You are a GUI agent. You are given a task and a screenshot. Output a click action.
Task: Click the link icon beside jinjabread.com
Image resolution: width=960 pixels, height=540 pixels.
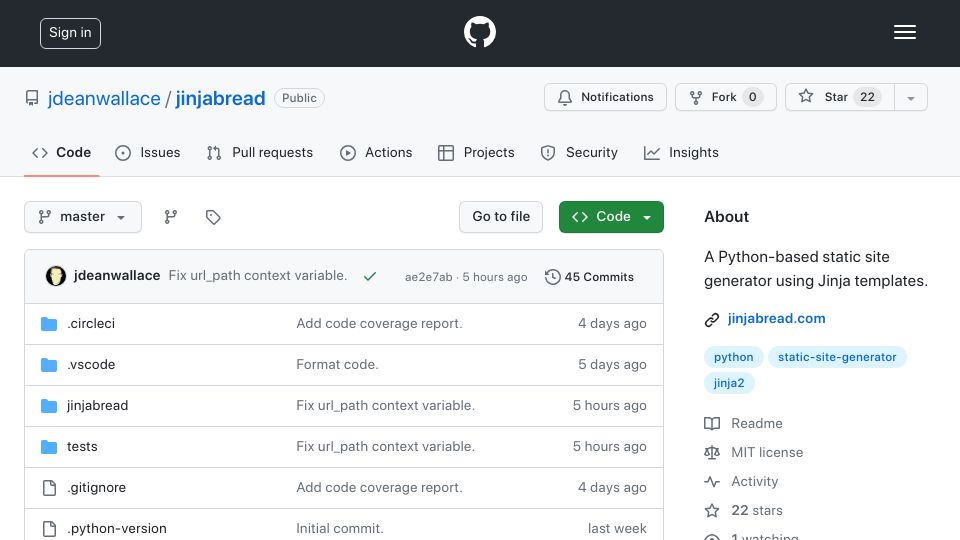711,319
